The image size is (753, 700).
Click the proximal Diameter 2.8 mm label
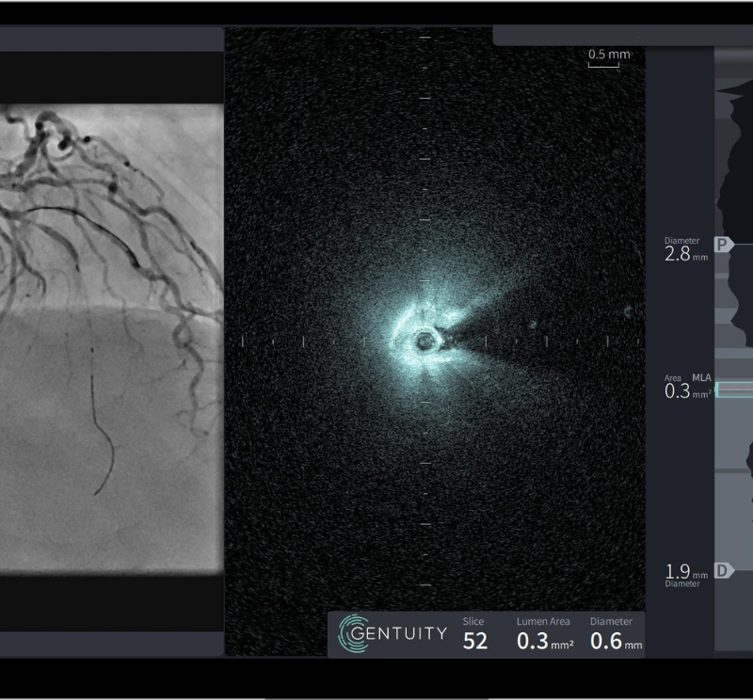pos(686,250)
